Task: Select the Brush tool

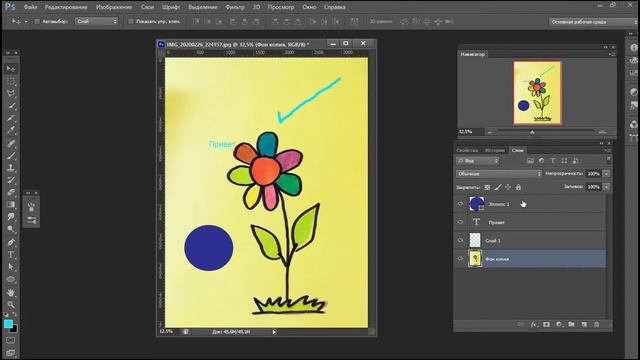Action: click(11, 156)
